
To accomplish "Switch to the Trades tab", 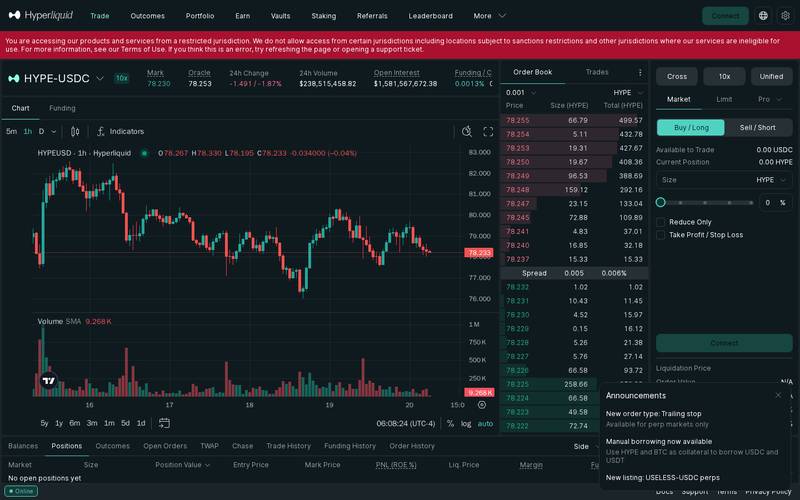I will tap(597, 72).
